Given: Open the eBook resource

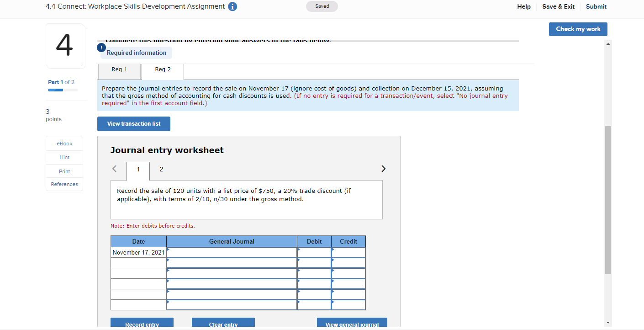Looking at the screenshot, I should point(64,144).
